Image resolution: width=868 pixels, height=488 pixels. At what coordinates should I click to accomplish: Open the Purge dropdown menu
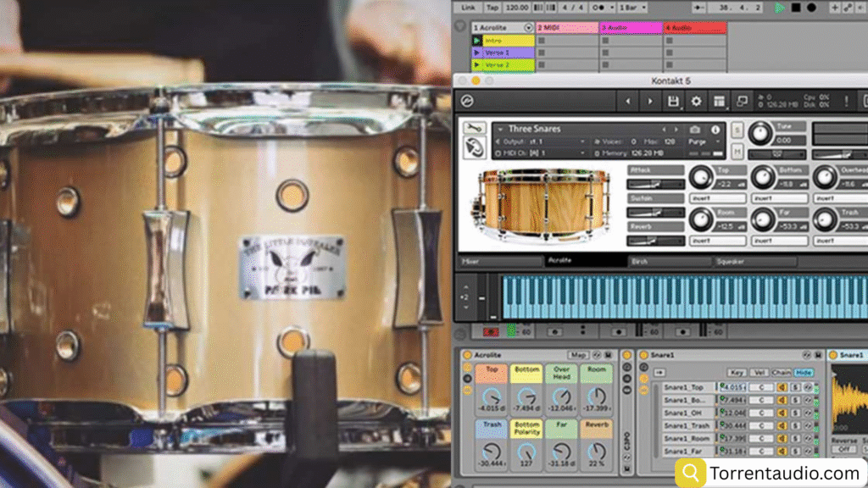[699, 141]
